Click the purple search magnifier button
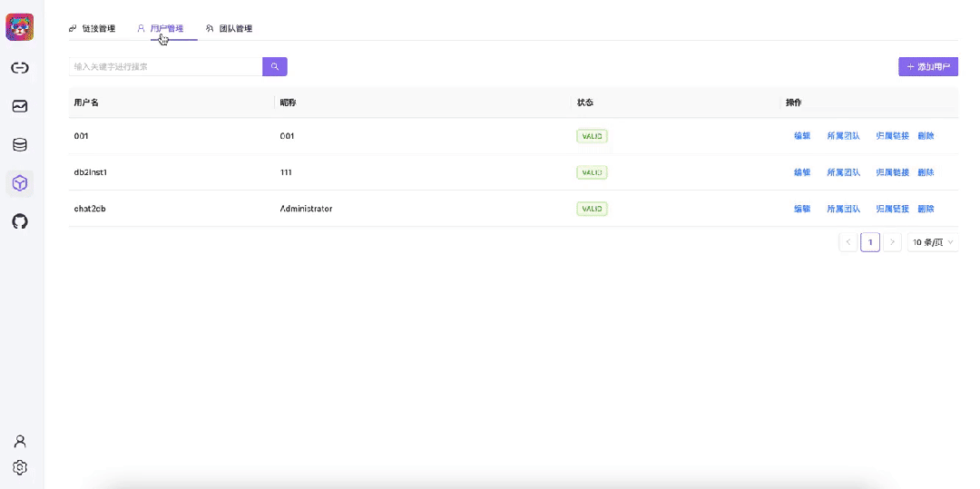Viewport: 980px width, 489px height. click(x=275, y=66)
